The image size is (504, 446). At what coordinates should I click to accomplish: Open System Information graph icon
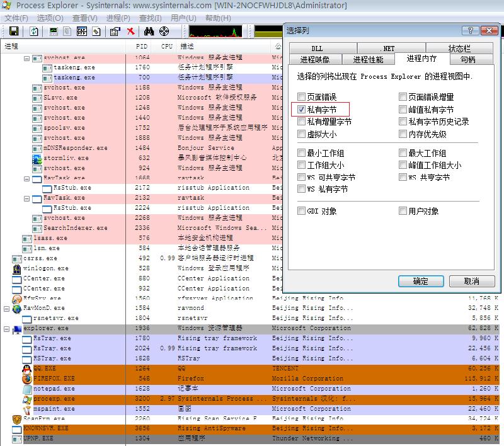pos(54,31)
